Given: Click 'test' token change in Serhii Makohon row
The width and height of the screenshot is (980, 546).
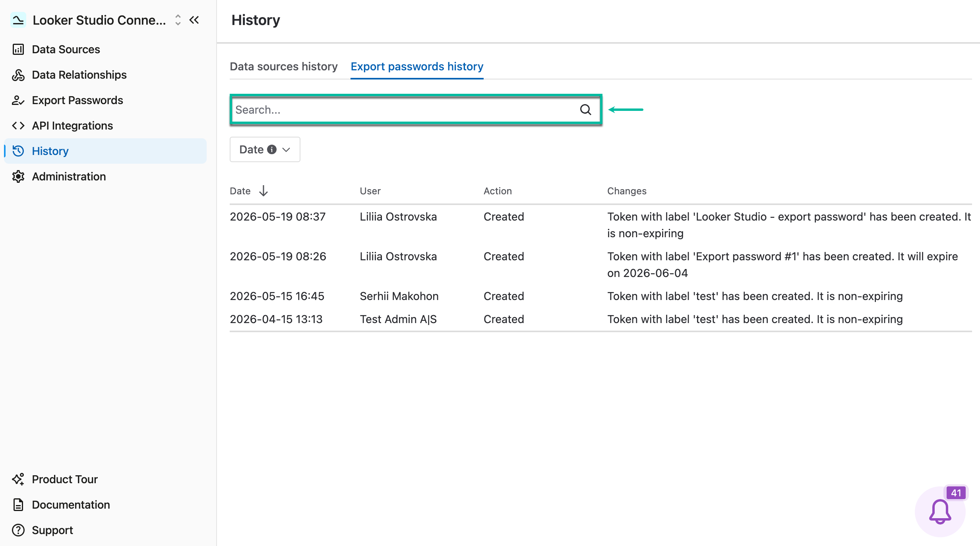Looking at the screenshot, I should [755, 296].
